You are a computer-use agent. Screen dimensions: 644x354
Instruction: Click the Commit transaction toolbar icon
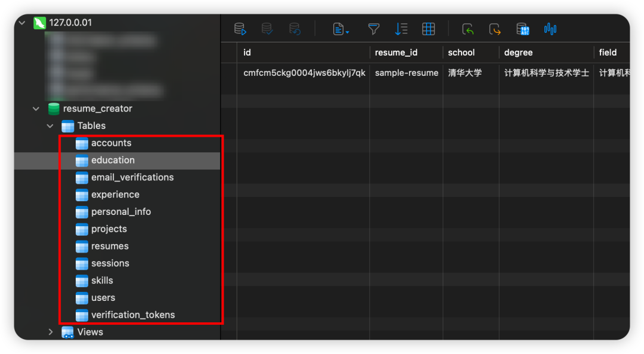click(x=267, y=29)
